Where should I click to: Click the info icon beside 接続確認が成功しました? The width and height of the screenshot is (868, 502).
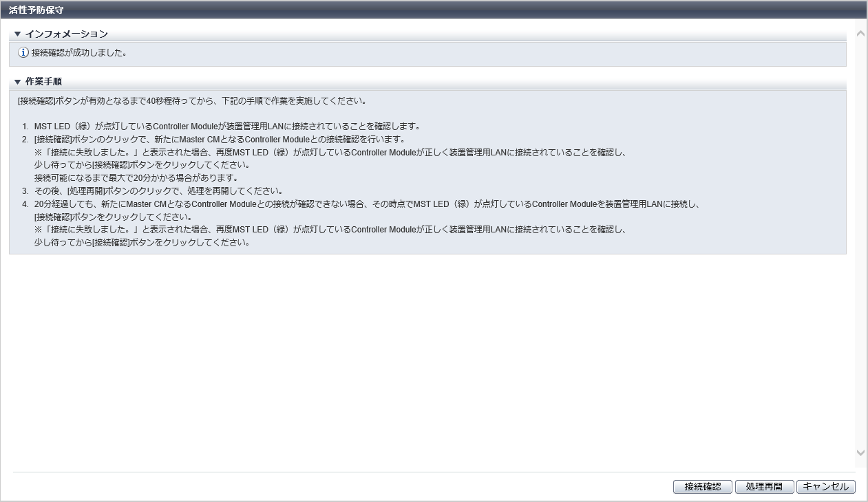[23, 53]
